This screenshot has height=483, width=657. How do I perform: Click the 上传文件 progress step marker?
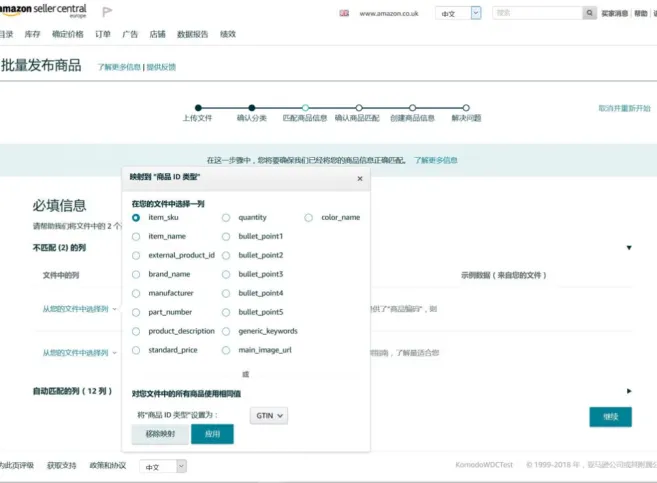(x=198, y=108)
